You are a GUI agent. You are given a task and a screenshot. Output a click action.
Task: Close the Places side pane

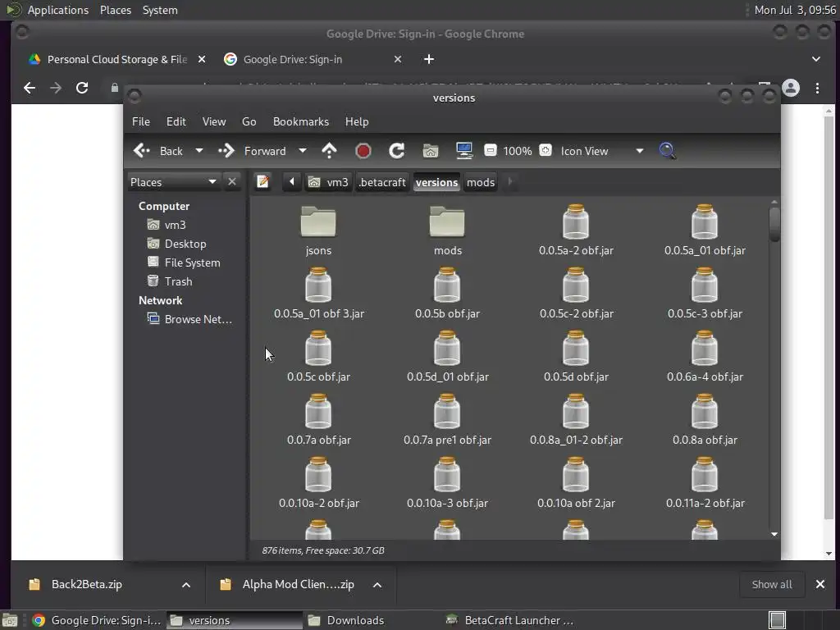point(232,182)
